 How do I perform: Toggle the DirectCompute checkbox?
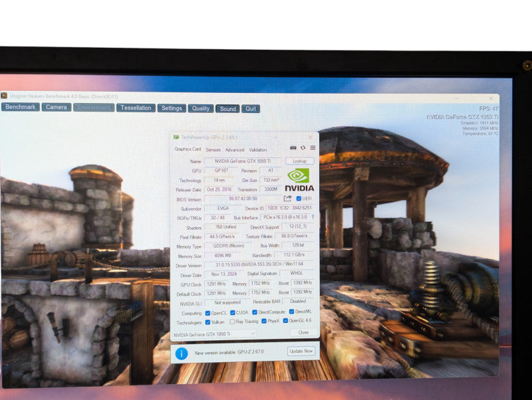point(255,312)
